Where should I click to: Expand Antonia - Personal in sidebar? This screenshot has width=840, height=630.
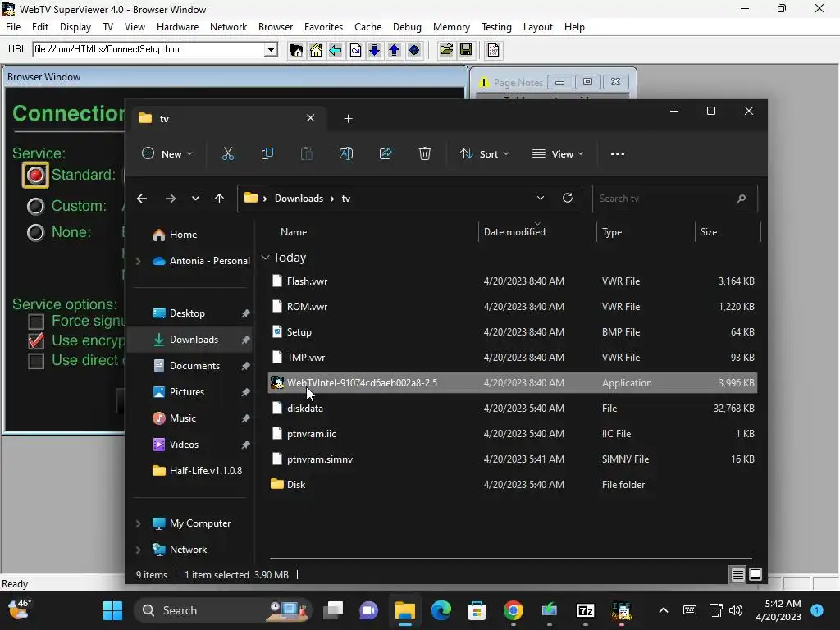click(x=138, y=261)
